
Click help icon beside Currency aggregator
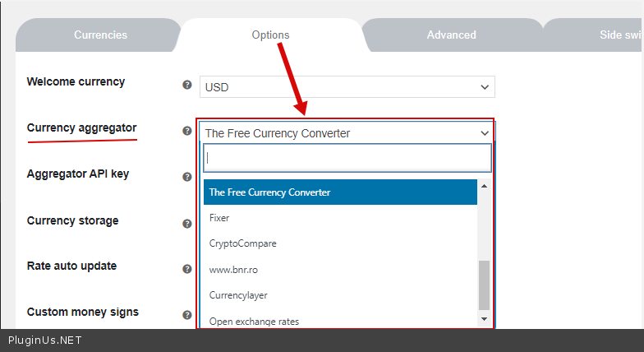(x=187, y=131)
